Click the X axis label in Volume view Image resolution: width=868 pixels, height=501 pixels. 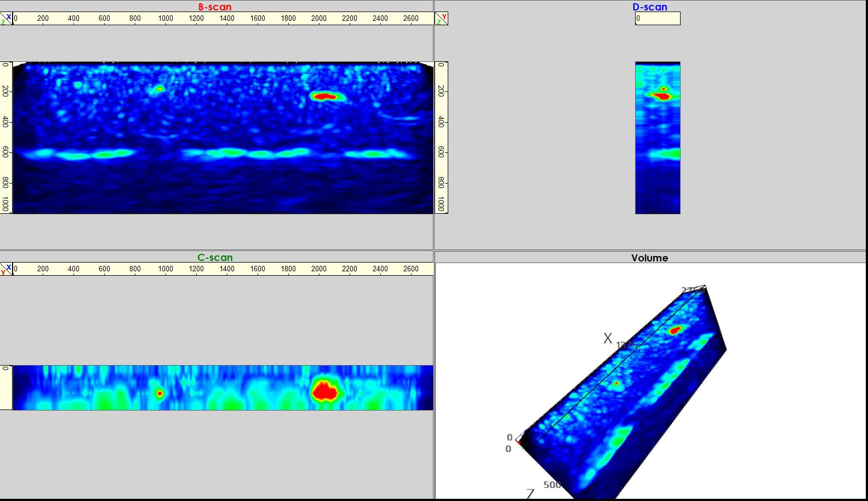coord(608,339)
